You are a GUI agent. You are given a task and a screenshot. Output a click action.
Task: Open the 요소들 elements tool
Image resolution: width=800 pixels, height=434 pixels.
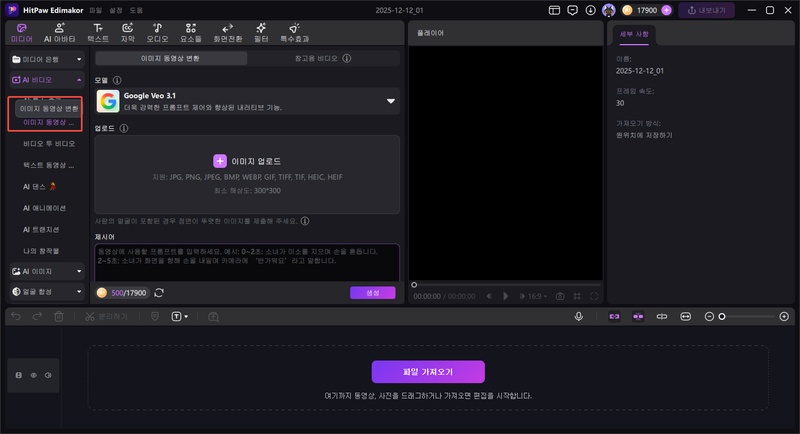point(190,33)
